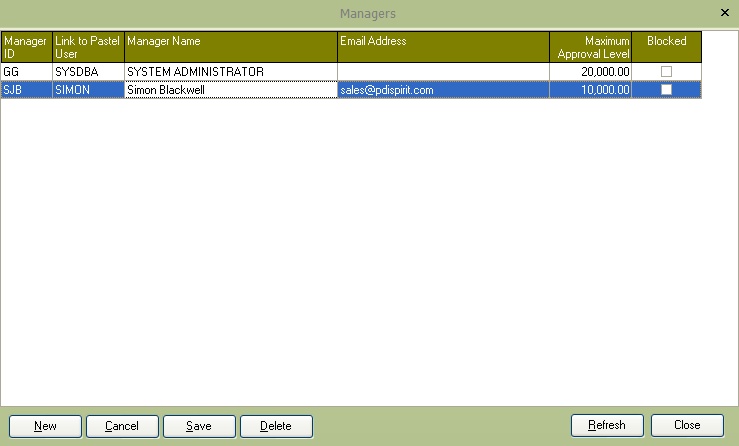Click the sales@pdispirit.com email cell
Image resolution: width=739 pixels, height=446 pixels.
click(443, 90)
